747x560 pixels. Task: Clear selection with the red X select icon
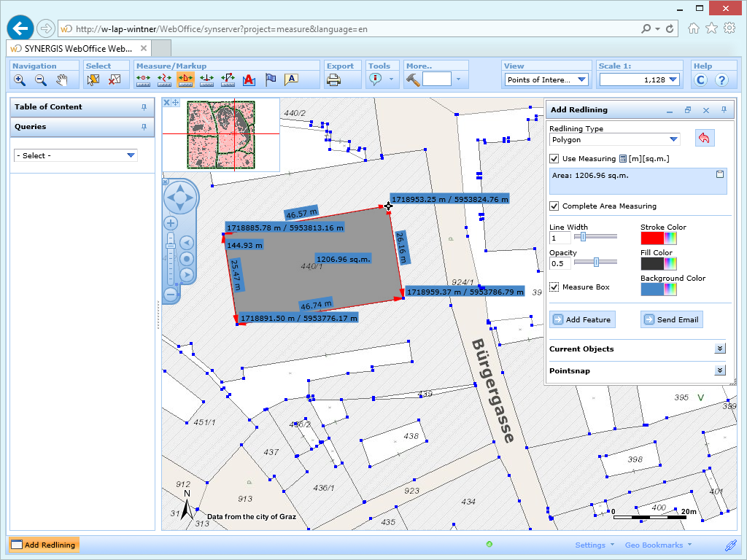click(113, 80)
